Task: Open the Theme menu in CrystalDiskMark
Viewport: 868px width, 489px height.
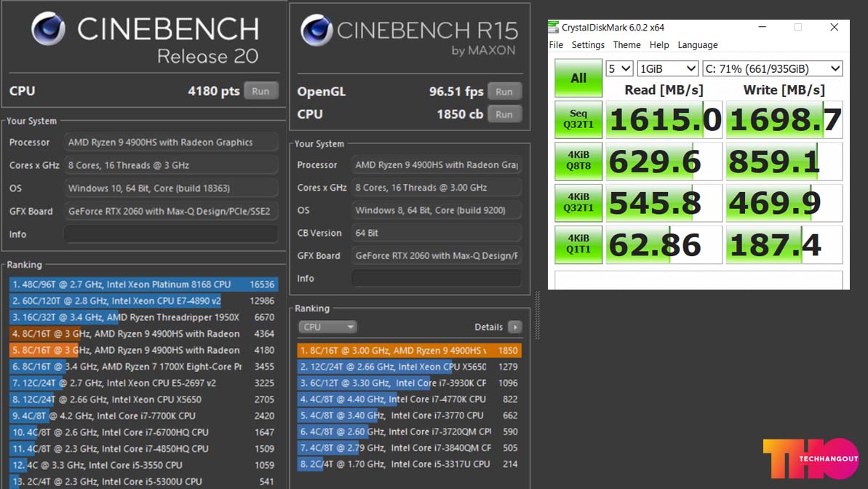Action: (626, 45)
